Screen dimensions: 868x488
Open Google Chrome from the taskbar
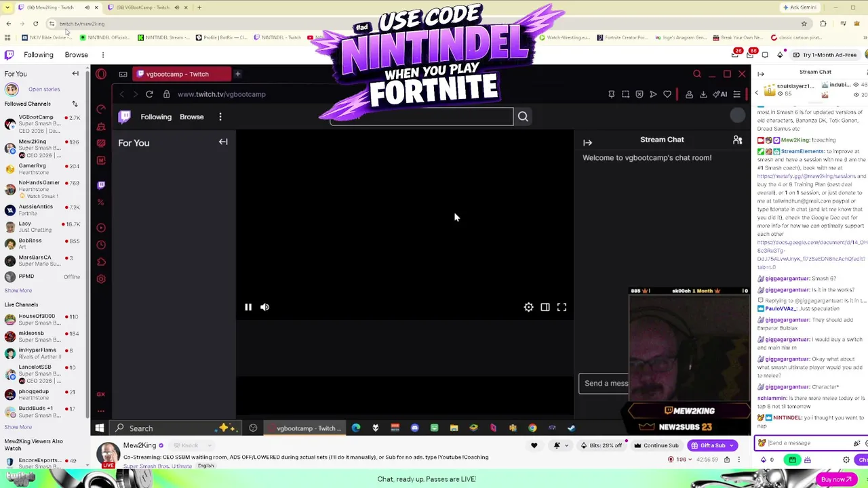click(x=532, y=428)
